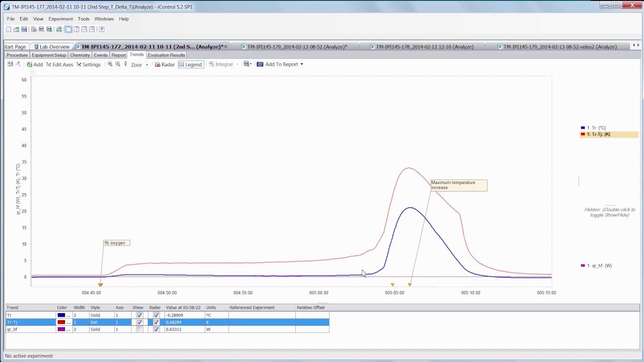644x362 pixels.
Task: Open the File menu
Action: pyautogui.click(x=11, y=19)
